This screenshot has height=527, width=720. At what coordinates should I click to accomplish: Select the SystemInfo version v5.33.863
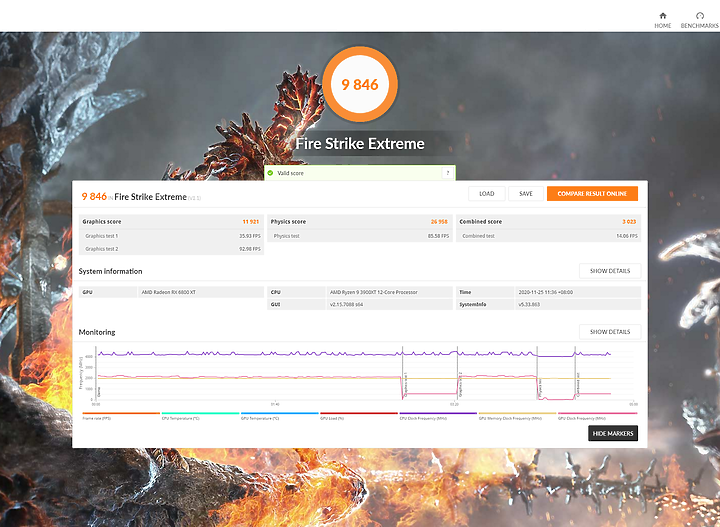click(529, 304)
